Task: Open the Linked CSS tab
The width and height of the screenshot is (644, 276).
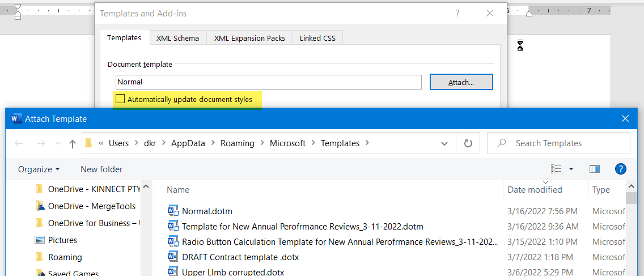Action: (317, 38)
